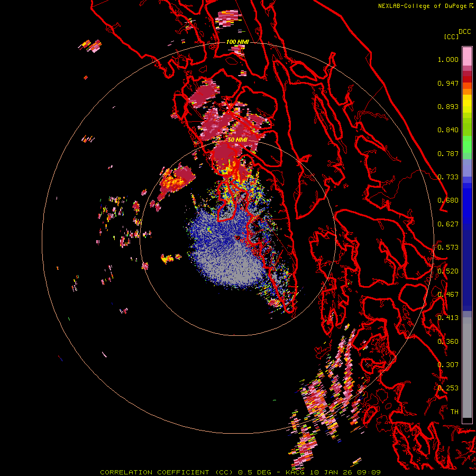The height and width of the screenshot is (476, 476).
Task: Select the 0.627 scale value
Action: [448, 224]
